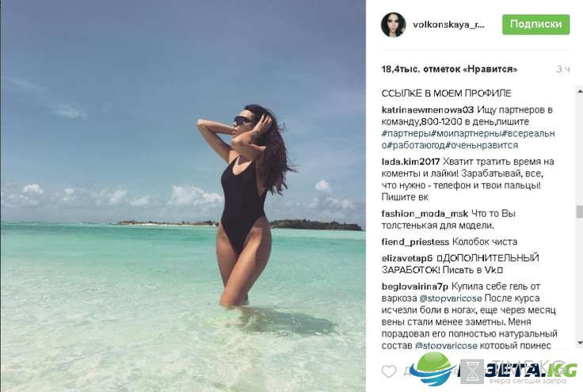Click the volkonskaya profile avatar
The height and width of the screenshot is (392, 583).
(x=393, y=25)
